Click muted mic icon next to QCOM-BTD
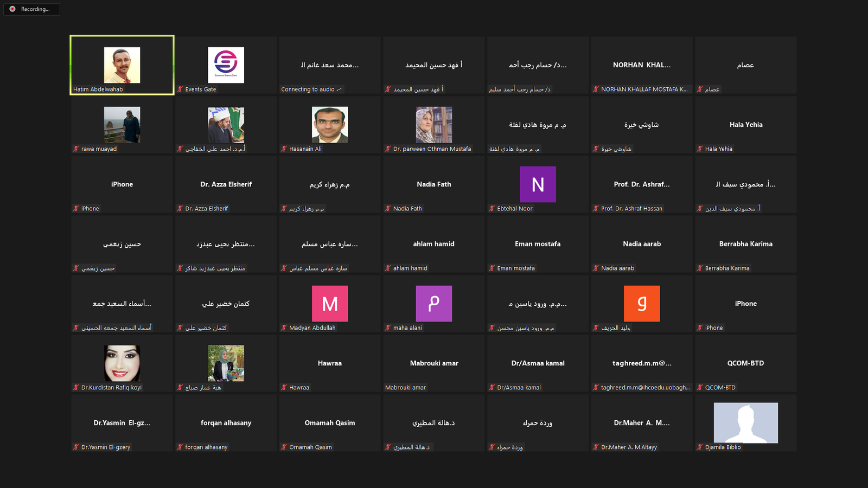 click(x=700, y=387)
